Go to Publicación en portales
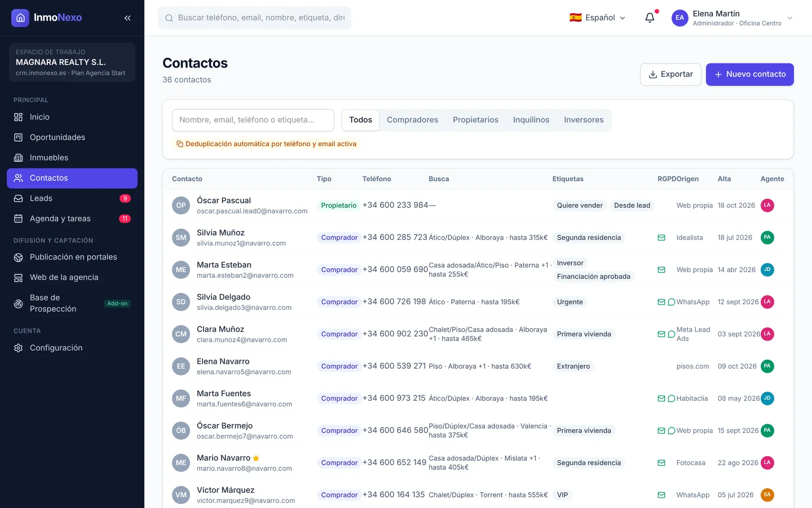812x508 pixels. tap(72, 257)
